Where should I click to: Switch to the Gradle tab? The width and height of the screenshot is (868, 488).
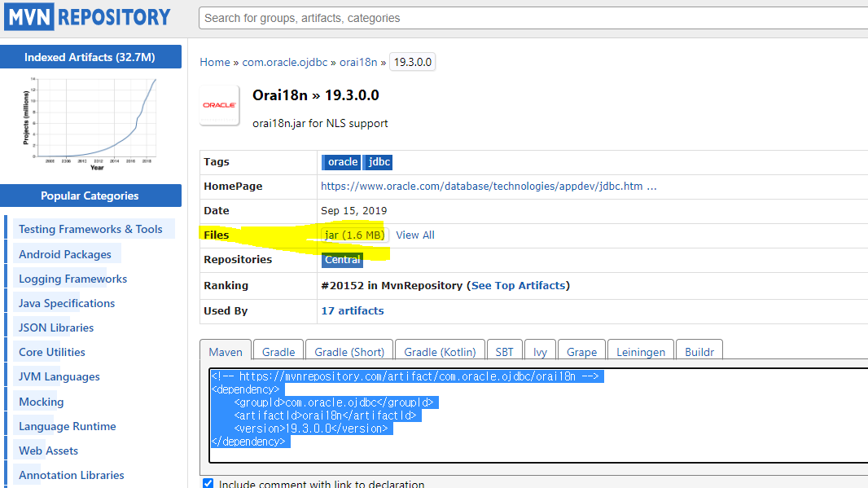278,352
